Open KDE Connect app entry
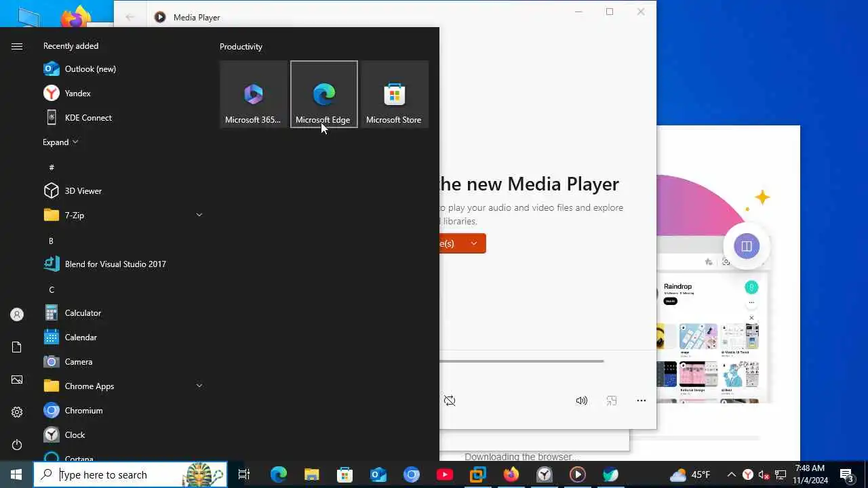Image resolution: width=868 pixels, height=488 pixels. [x=122, y=118]
